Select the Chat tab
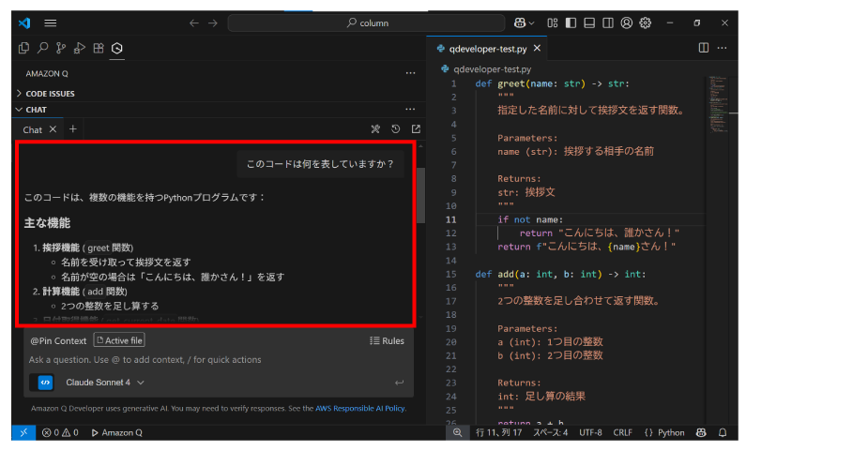 pos(32,129)
